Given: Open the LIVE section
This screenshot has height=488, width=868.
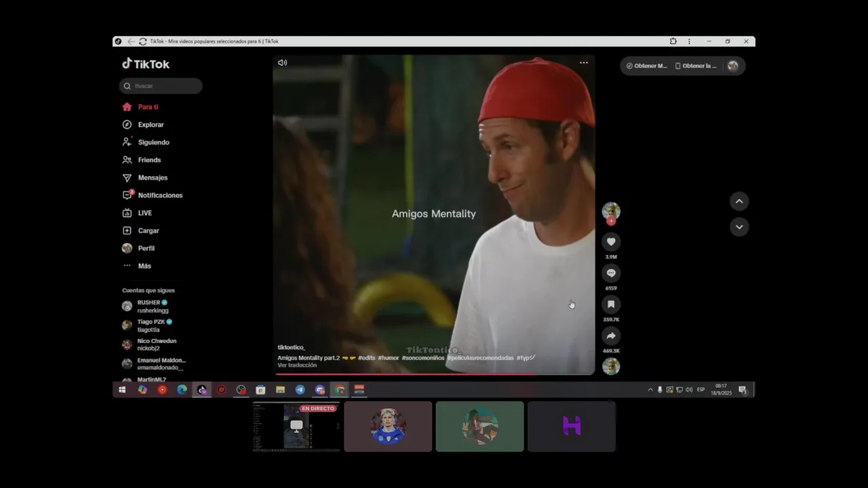Looking at the screenshot, I should pos(137,213).
